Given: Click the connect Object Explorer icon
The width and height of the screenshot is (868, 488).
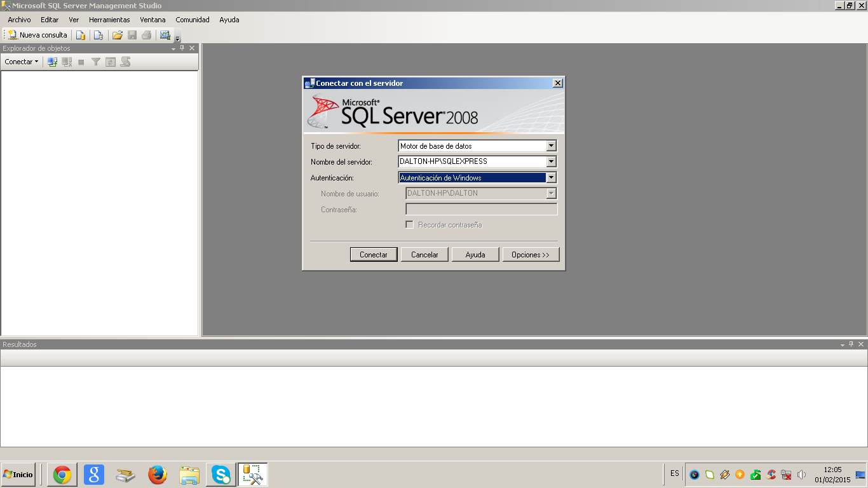Looking at the screenshot, I should pyautogui.click(x=53, y=62).
